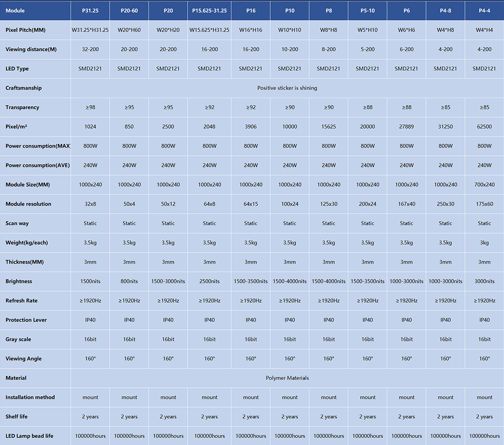
Task: Select the Gray scale row label
Action: (x=18, y=339)
